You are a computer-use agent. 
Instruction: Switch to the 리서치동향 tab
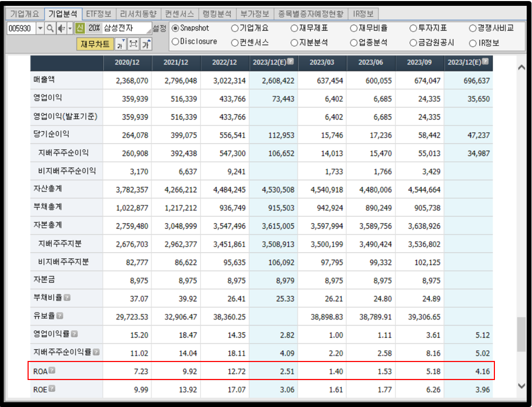138,14
